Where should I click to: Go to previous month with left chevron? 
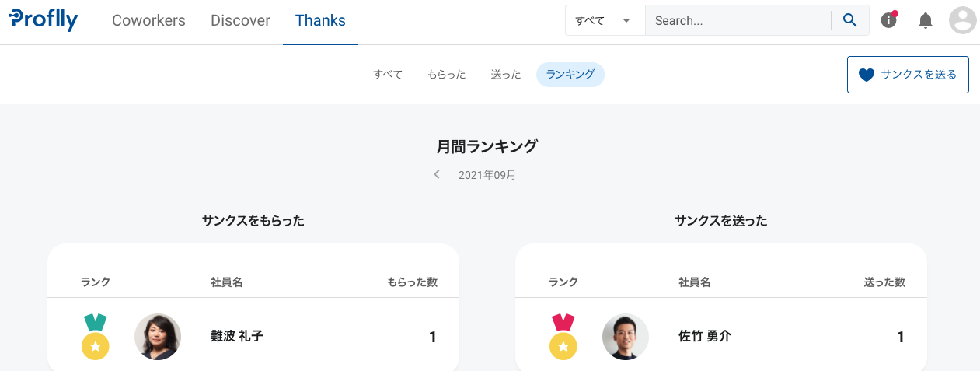click(x=438, y=174)
